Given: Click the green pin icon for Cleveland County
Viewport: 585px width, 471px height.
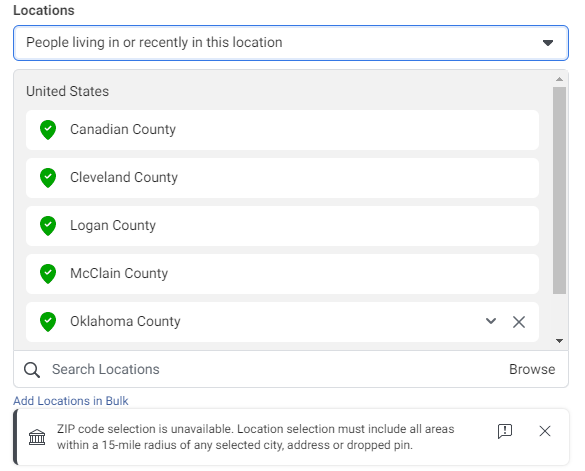Looking at the screenshot, I should [48, 178].
